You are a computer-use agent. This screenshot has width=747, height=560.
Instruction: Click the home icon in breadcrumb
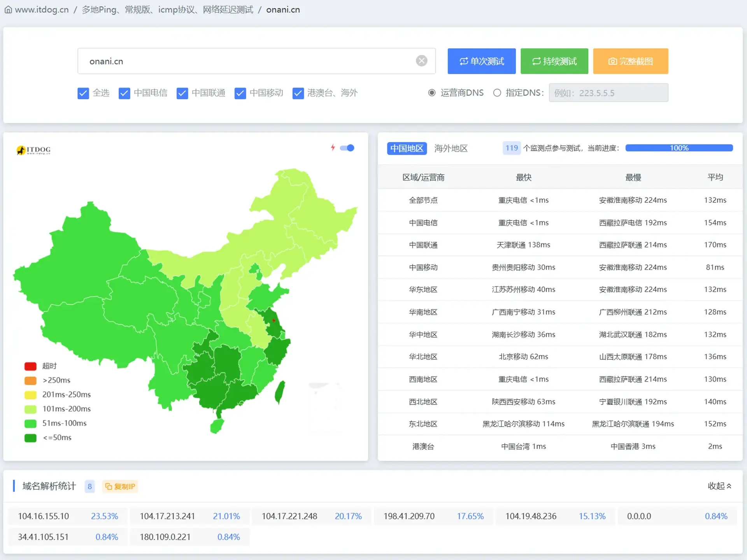(8, 10)
